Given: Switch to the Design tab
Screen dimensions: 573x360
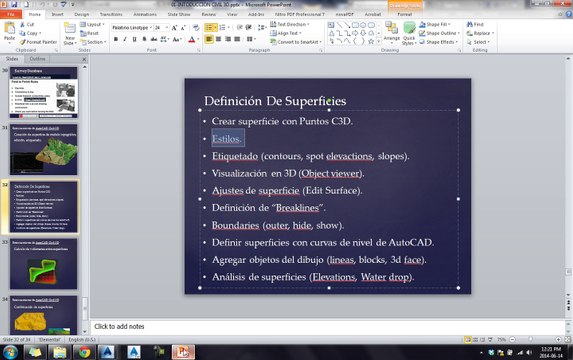Looking at the screenshot, I should (x=81, y=14).
